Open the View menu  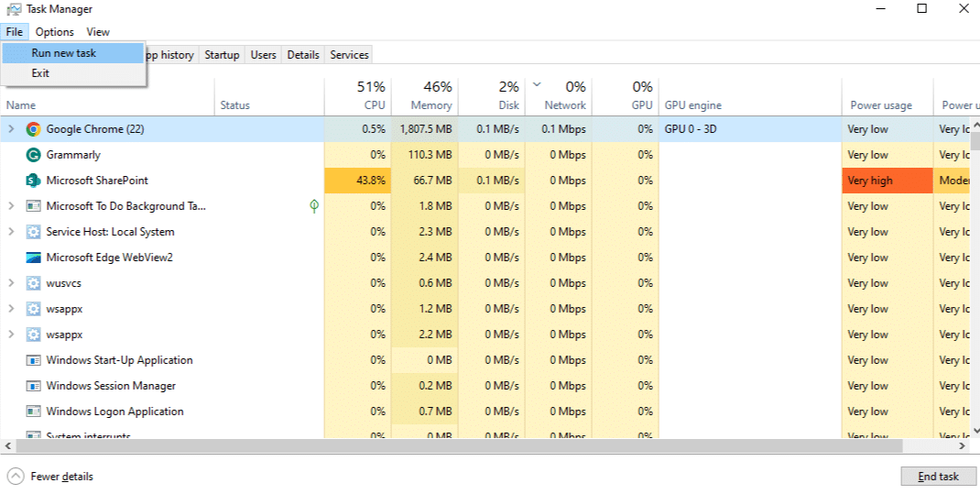coord(98,32)
